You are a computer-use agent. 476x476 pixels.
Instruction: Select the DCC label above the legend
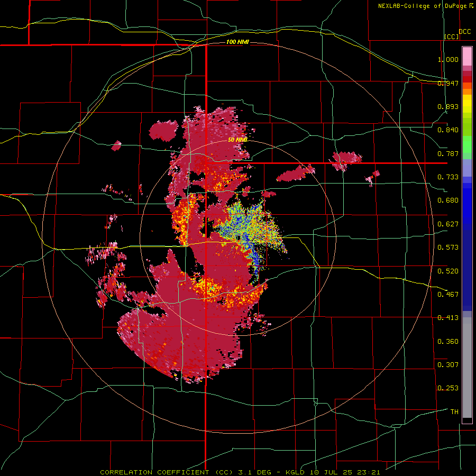[464, 32]
